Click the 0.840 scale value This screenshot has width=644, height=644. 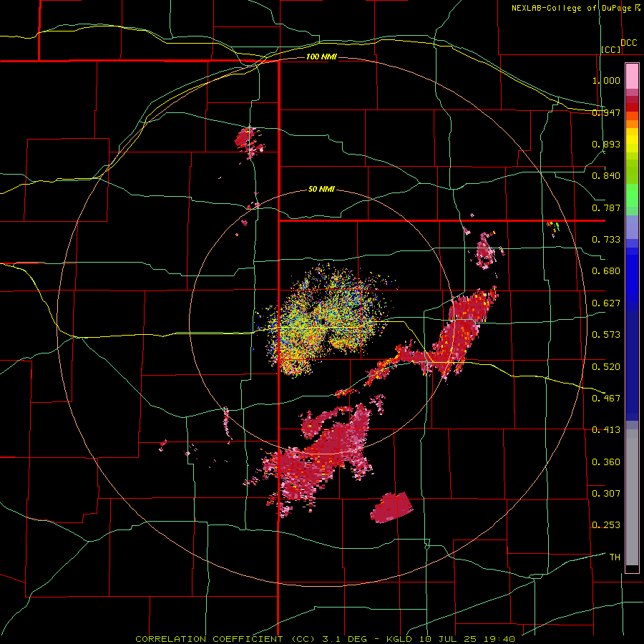[x=606, y=176]
